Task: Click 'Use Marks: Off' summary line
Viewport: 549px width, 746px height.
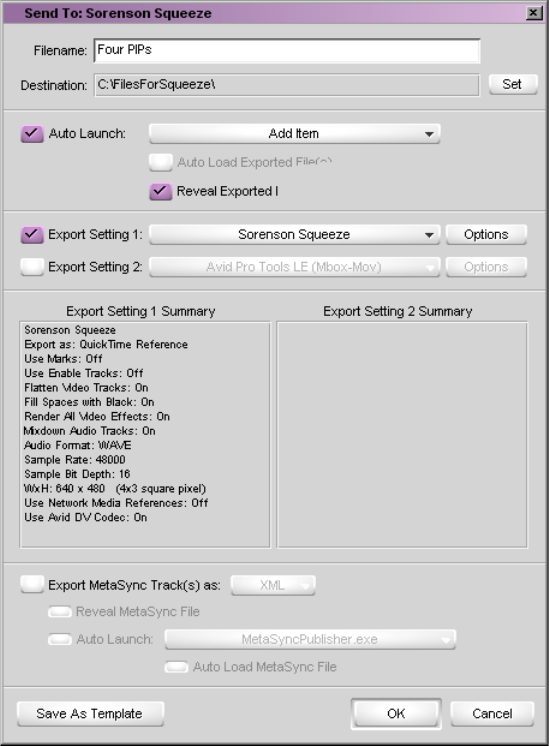Action: [63, 359]
